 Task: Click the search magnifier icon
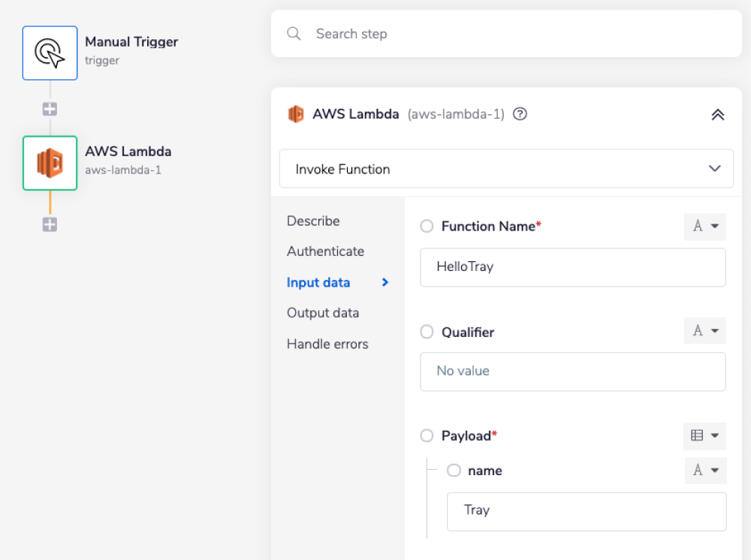pos(294,34)
